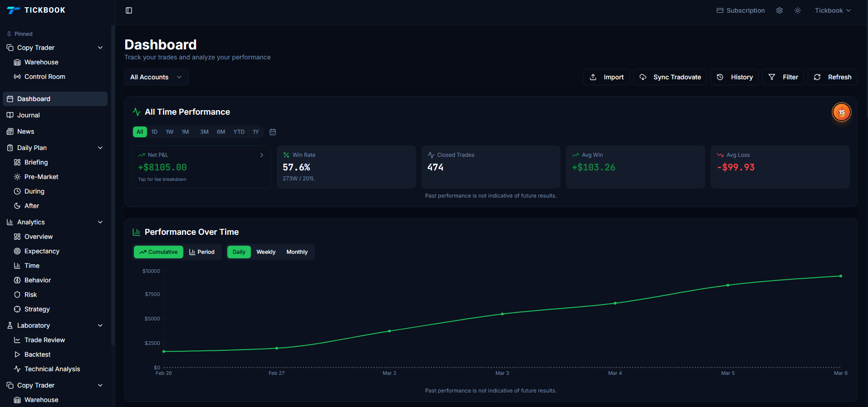
Task: Select the 1W time range
Action: [x=170, y=132]
